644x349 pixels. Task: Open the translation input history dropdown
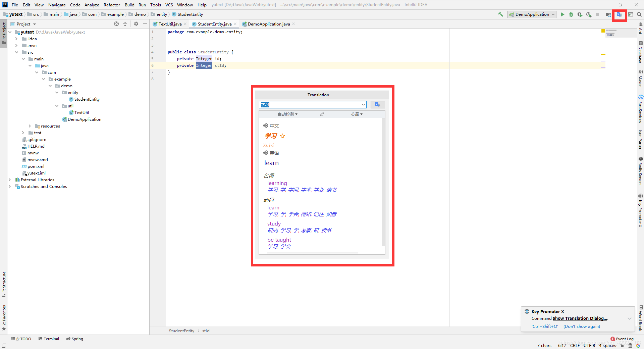[x=363, y=105]
